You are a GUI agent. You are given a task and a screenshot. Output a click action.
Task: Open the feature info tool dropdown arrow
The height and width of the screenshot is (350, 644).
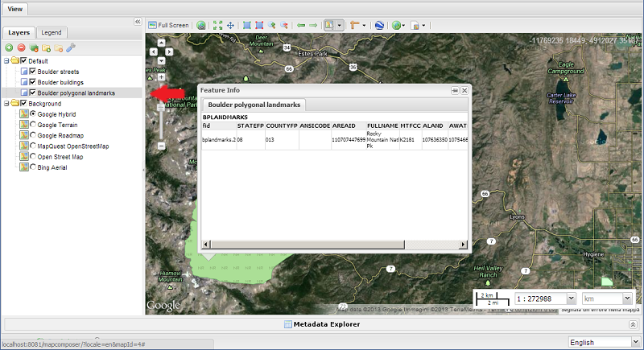click(339, 26)
